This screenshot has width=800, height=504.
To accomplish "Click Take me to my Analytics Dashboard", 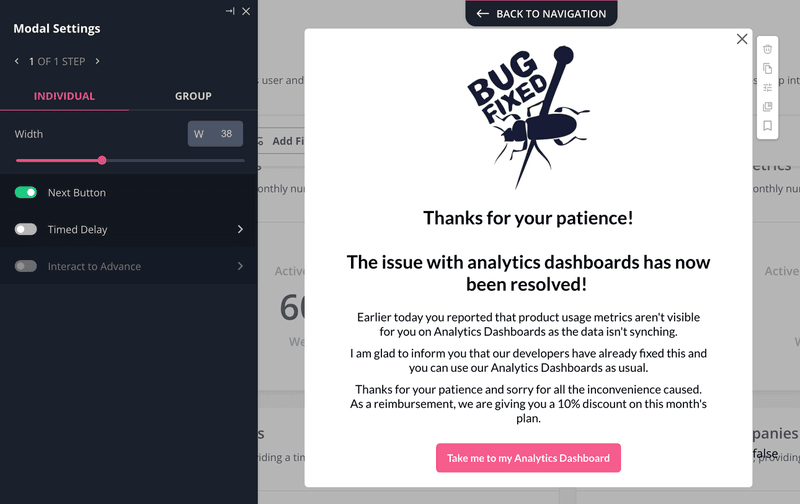I will click(x=528, y=458).
